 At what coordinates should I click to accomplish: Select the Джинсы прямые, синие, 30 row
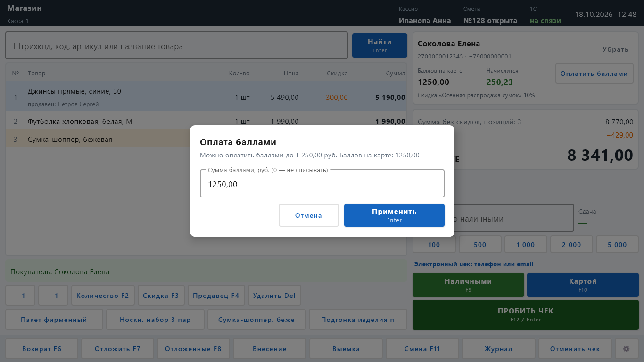[x=206, y=97]
